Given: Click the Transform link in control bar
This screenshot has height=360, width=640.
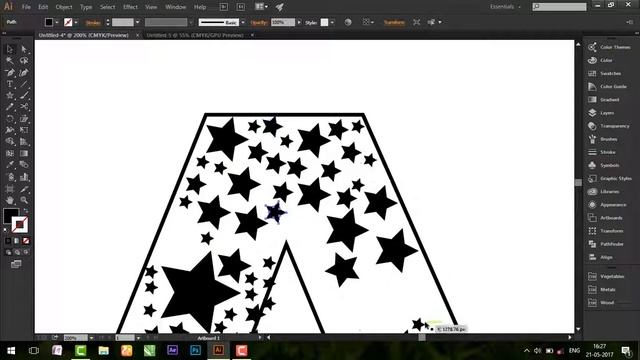Looking at the screenshot, I should 394,22.
